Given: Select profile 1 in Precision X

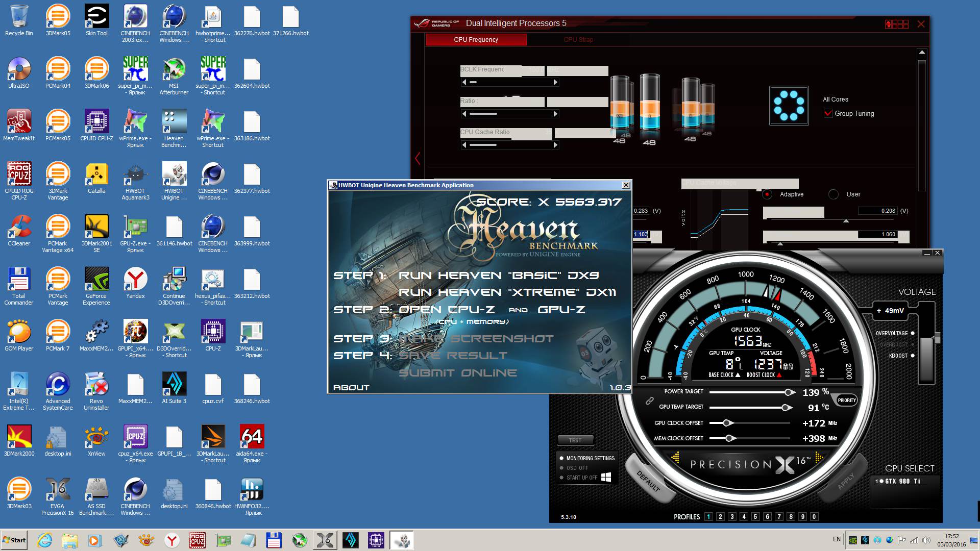Looking at the screenshot, I should (x=708, y=516).
